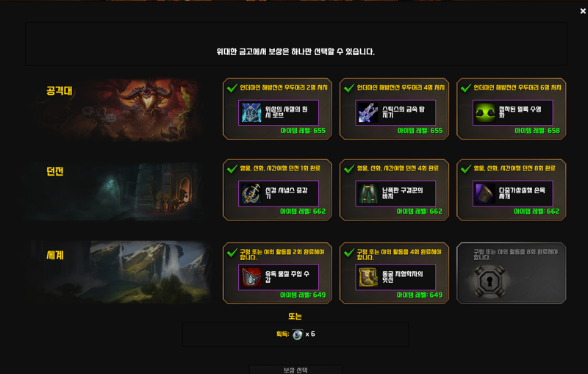Choose the anchor trinket icon in dungeon row
The image size is (588, 374).
(x=251, y=193)
